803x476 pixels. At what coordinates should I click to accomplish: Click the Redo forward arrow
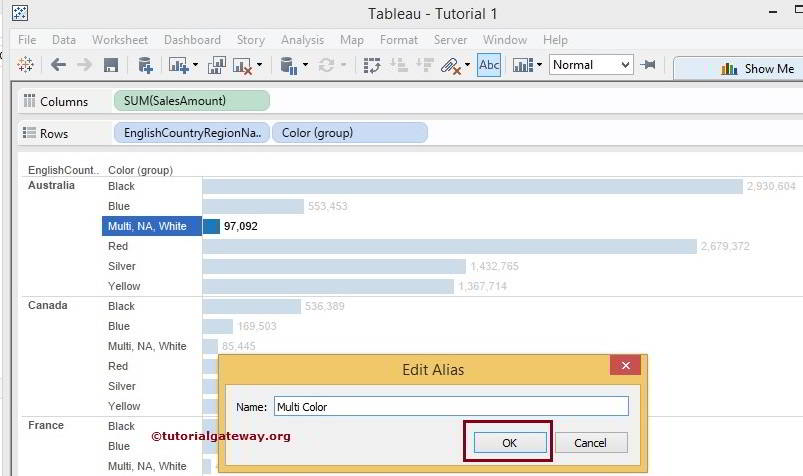pos(84,65)
